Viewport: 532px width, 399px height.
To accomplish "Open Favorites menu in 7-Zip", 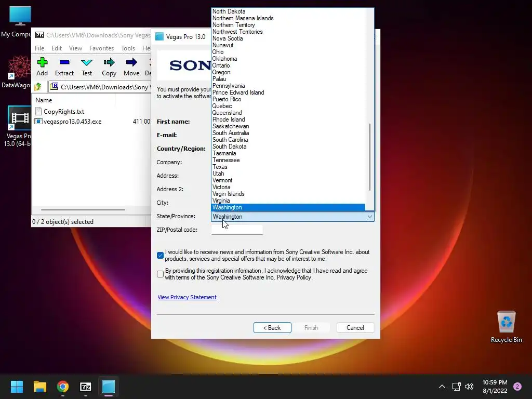I will pyautogui.click(x=101, y=48).
